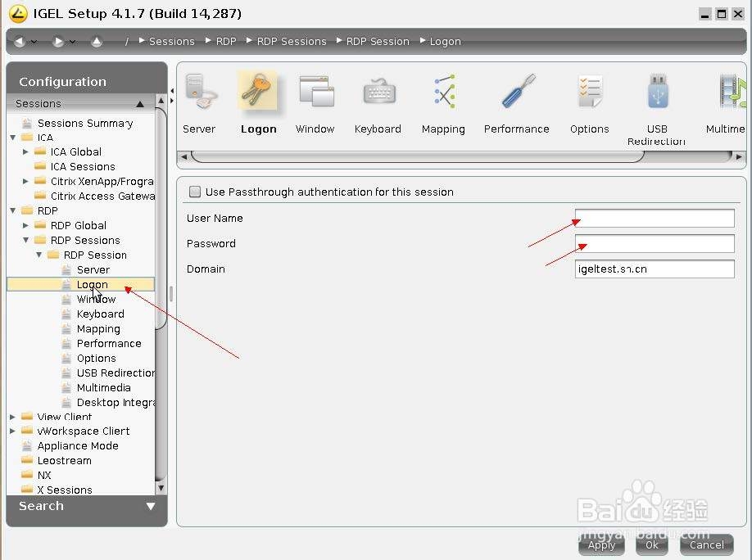752x560 pixels.
Task: Open the forward history dropdown arrow
Action: click(72, 42)
